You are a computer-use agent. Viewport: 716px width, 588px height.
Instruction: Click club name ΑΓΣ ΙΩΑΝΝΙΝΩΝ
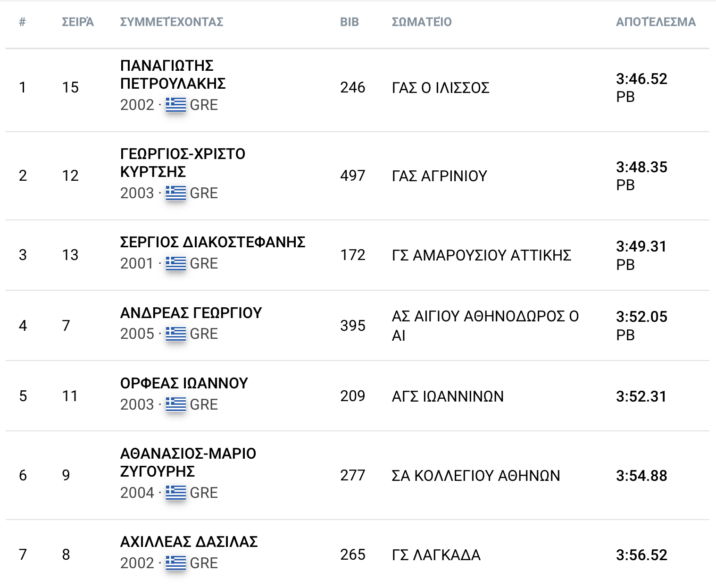click(x=448, y=396)
